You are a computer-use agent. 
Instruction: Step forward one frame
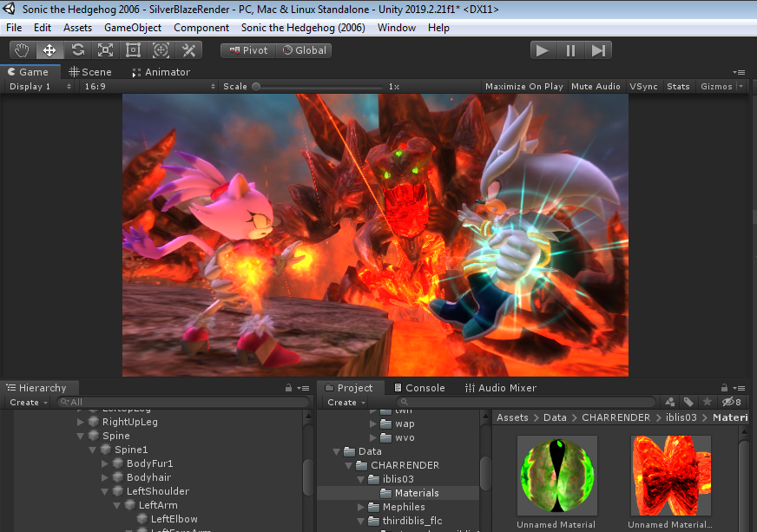tap(598, 50)
